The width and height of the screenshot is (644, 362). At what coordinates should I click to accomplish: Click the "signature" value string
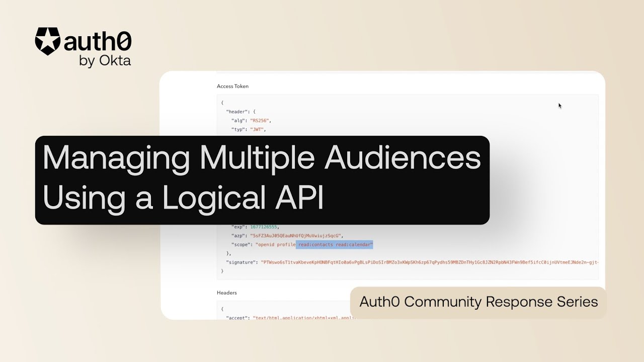click(x=429, y=262)
